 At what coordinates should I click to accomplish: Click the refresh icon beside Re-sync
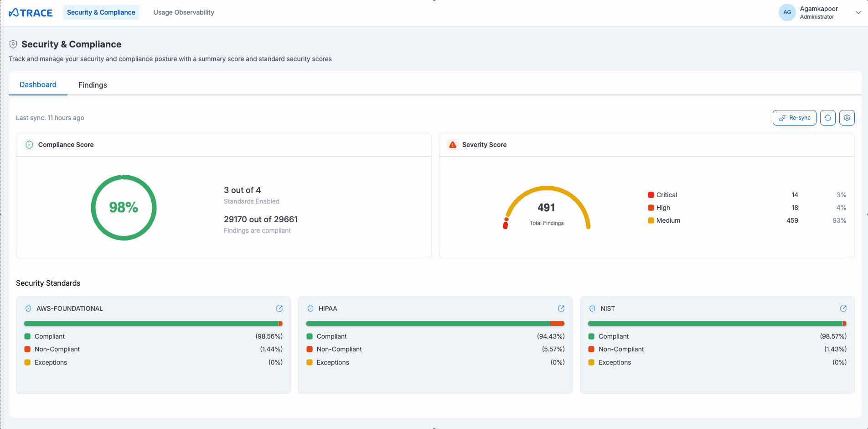click(x=828, y=117)
